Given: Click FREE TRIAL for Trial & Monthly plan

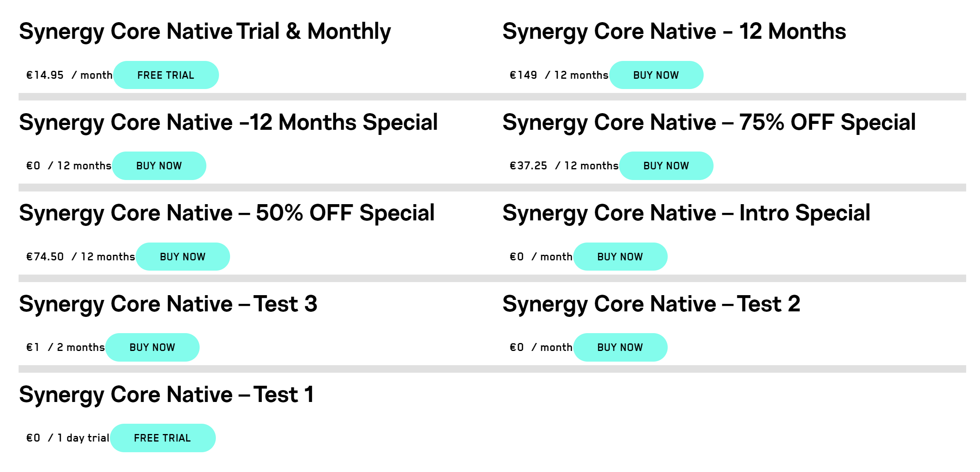Looking at the screenshot, I should [166, 75].
